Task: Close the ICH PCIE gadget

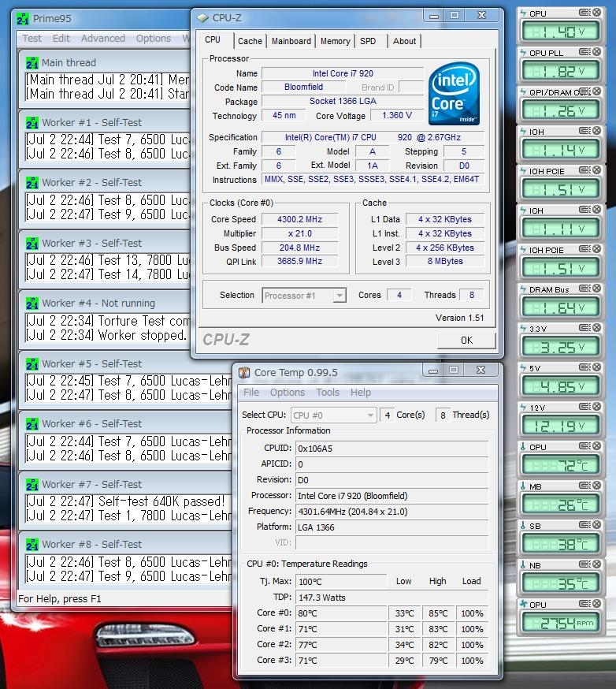Action: [x=596, y=248]
